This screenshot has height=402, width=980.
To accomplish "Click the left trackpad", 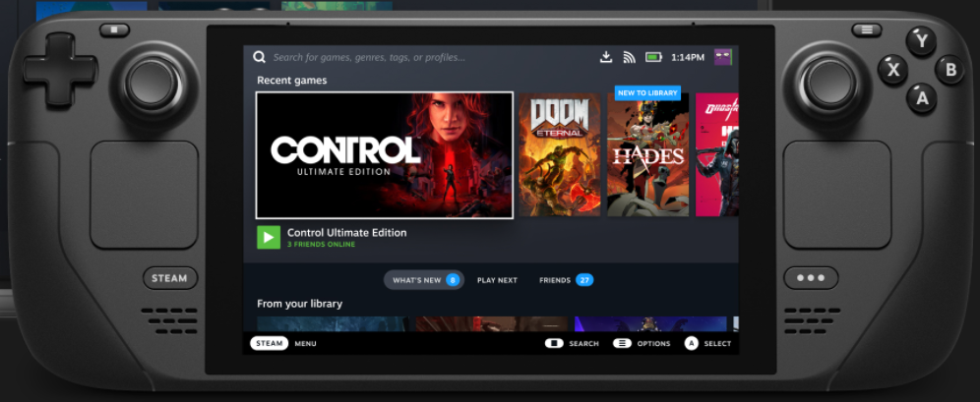I will [x=145, y=195].
